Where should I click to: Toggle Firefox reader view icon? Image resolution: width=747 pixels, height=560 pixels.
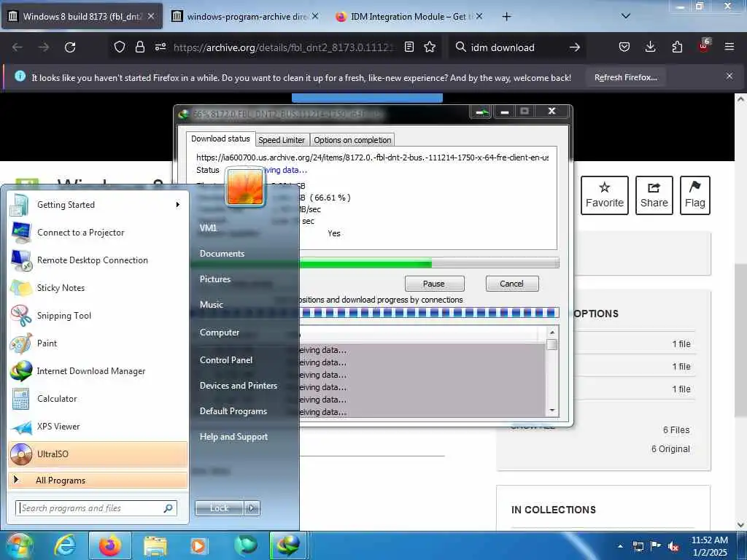click(x=409, y=47)
